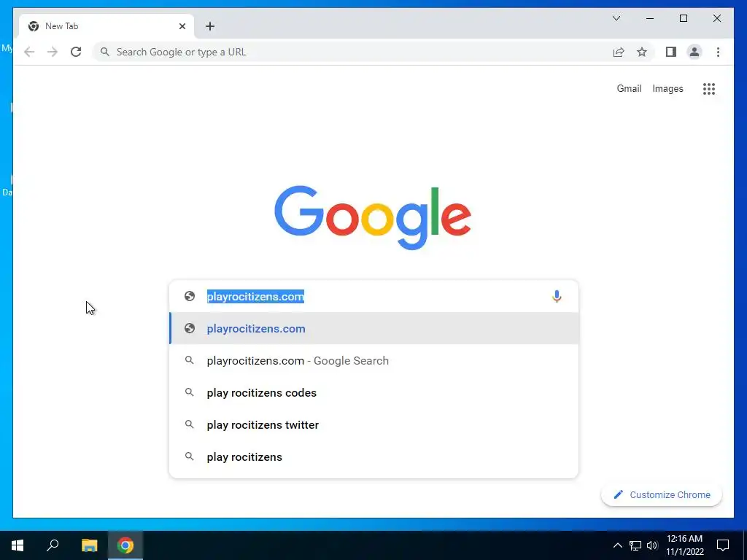Open the Images link
This screenshot has height=560, width=747.
(x=667, y=88)
